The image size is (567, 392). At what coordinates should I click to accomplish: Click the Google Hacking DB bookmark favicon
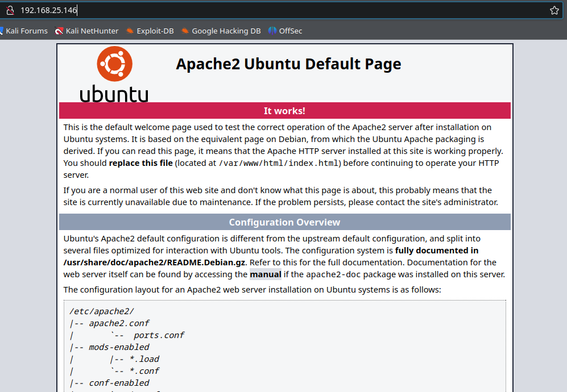[185, 31]
